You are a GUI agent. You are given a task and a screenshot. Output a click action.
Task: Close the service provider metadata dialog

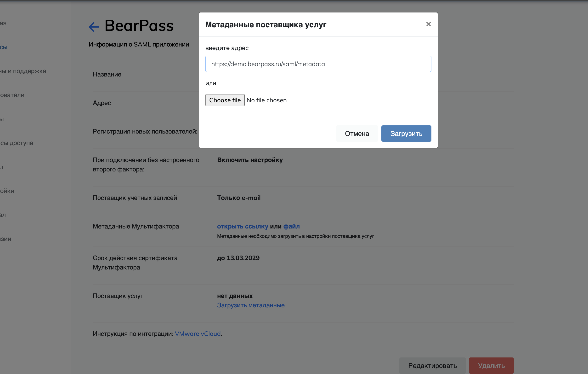(x=428, y=24)
